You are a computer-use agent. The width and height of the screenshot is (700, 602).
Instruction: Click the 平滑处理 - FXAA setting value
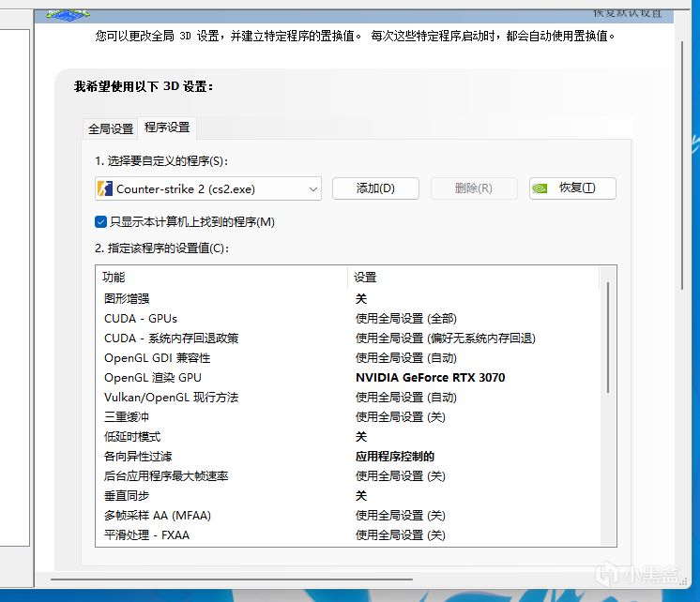point(401,535)
